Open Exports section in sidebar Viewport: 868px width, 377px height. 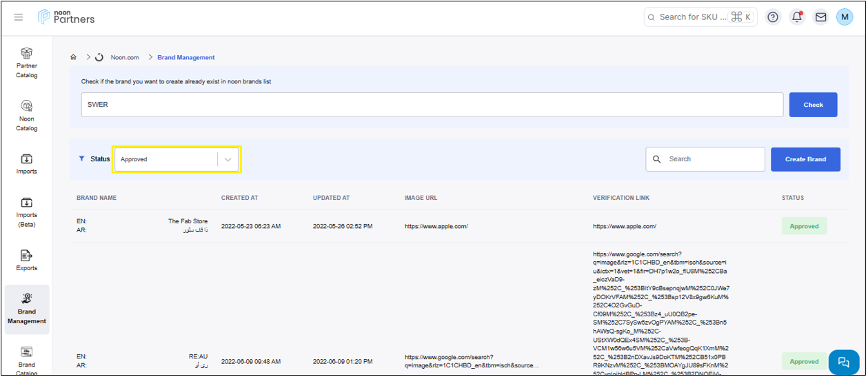pos(27,261)
